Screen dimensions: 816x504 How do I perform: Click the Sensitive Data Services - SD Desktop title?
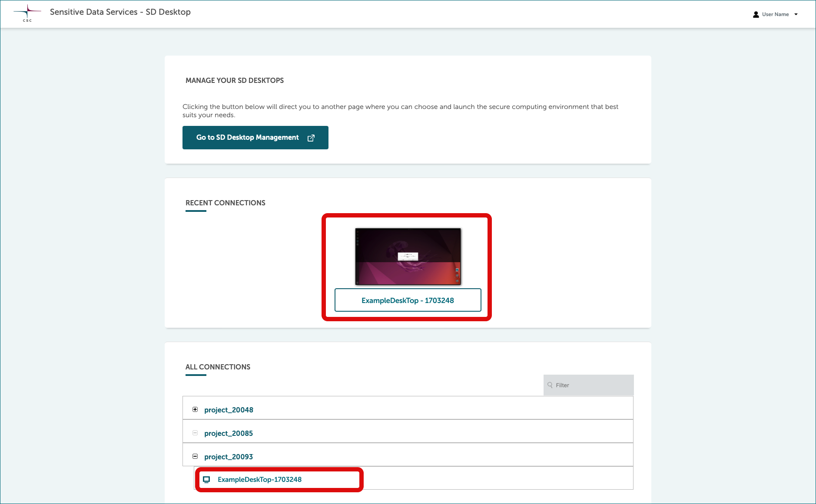pyautogui.click(x=120, y=12)
